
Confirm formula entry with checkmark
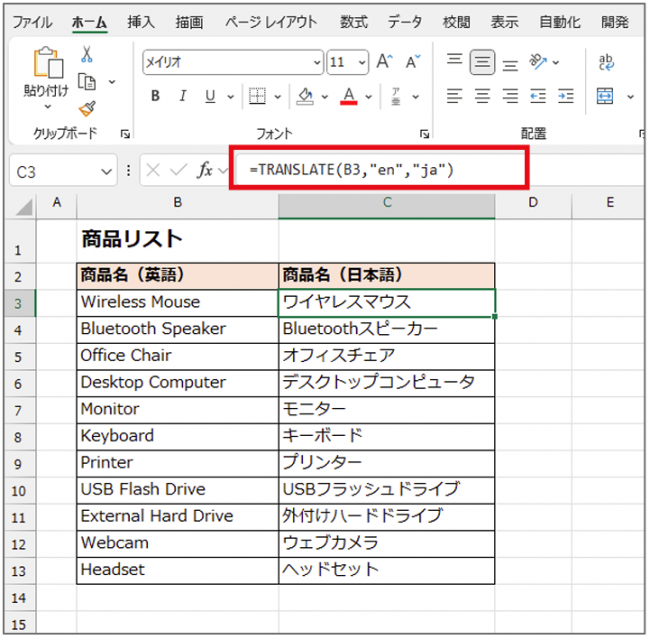tap(179, 170)
